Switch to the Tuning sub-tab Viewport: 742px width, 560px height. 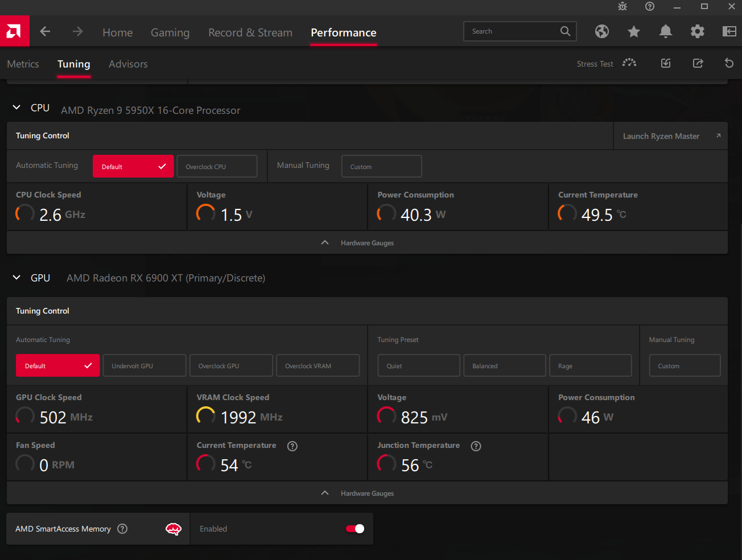point(74,64)
